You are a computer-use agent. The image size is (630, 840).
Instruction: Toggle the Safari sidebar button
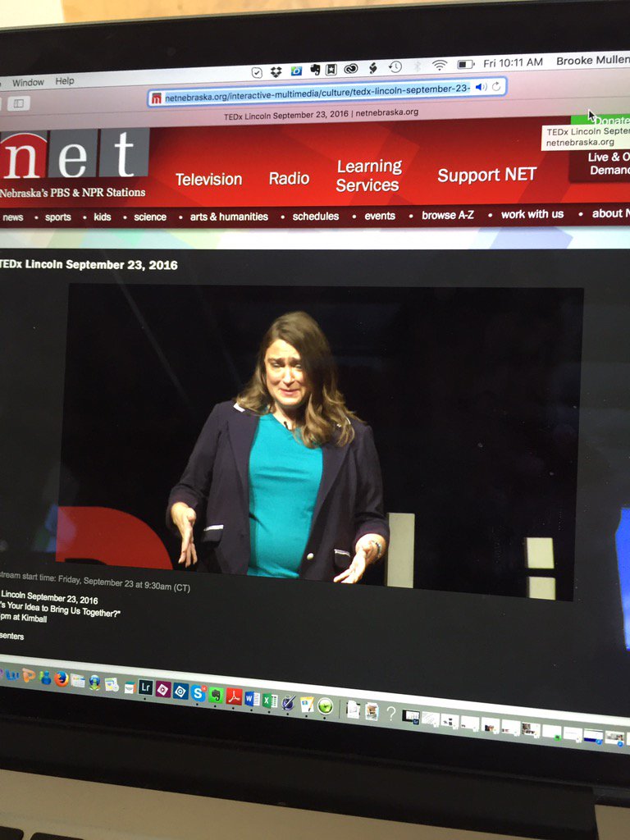point(18,103)
